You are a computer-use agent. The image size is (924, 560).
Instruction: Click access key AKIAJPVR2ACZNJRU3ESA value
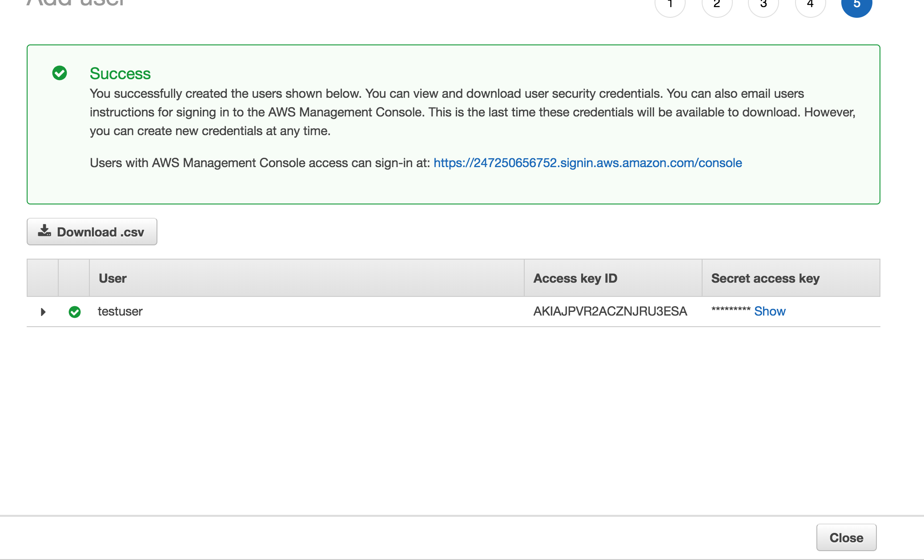pyautogui.click(x=610, y=311)
